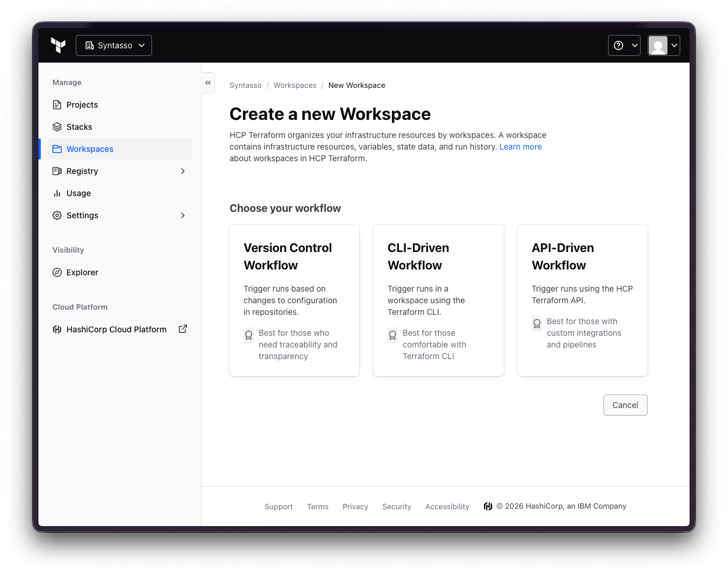The height and width of the screenshot is (575, 728).
Task: Cancel workspace creation
Action: (x=625, y=405)
